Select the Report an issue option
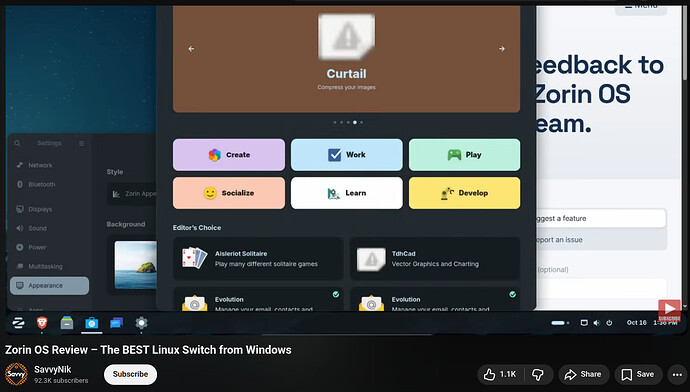This screenshot has width=690, height=392. click(601, 240)
